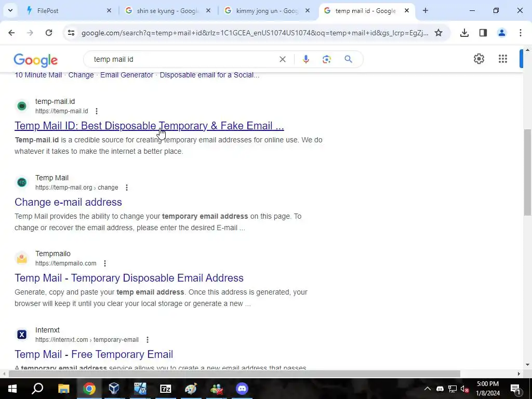Go to Google homepage via logo
532x399 pixels.
(x=36, y=60)
